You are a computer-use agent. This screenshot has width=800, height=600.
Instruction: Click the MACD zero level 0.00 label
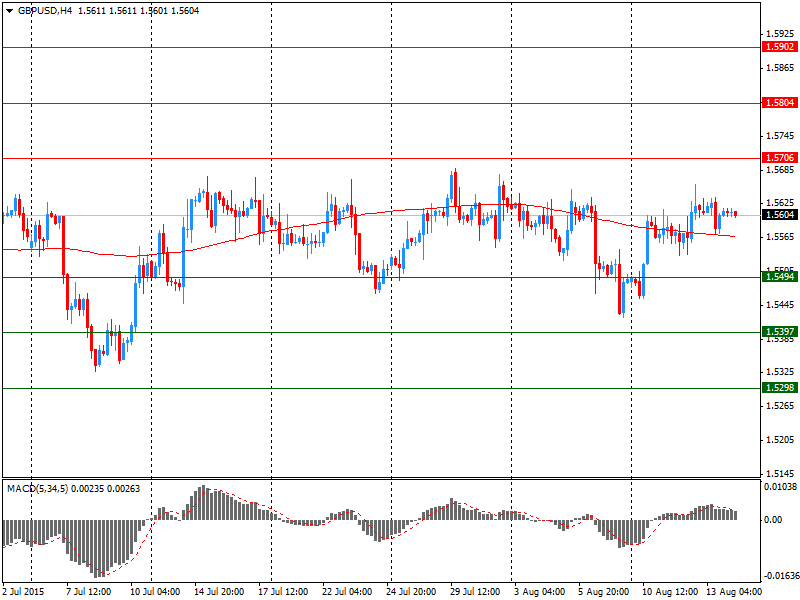tap(773, 520)
